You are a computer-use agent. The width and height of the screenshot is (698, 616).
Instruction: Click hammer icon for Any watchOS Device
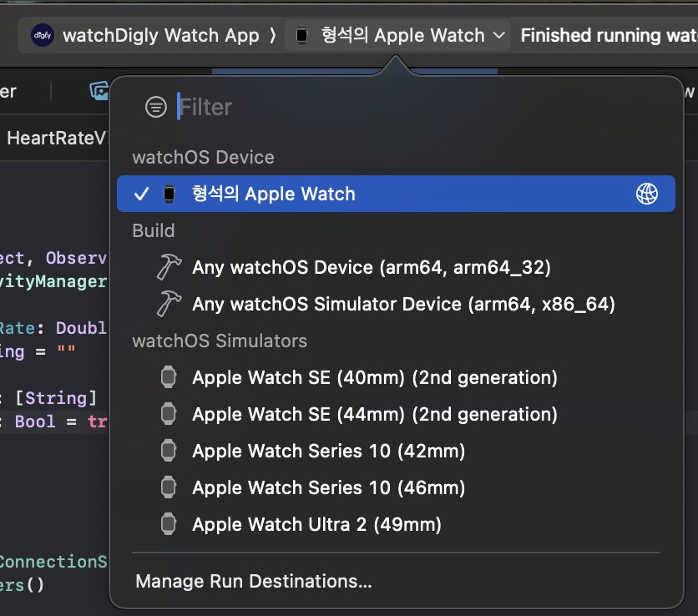tap(169, 266)
